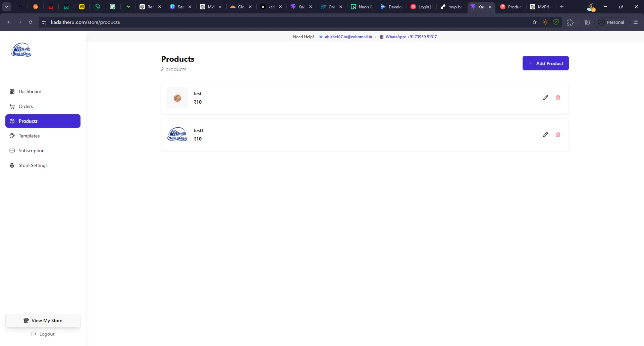The height and width of the screenshot is (346, 644).
Task: Switch to the pinned orange 'b' tab
Action: click(x=36, y=7)
